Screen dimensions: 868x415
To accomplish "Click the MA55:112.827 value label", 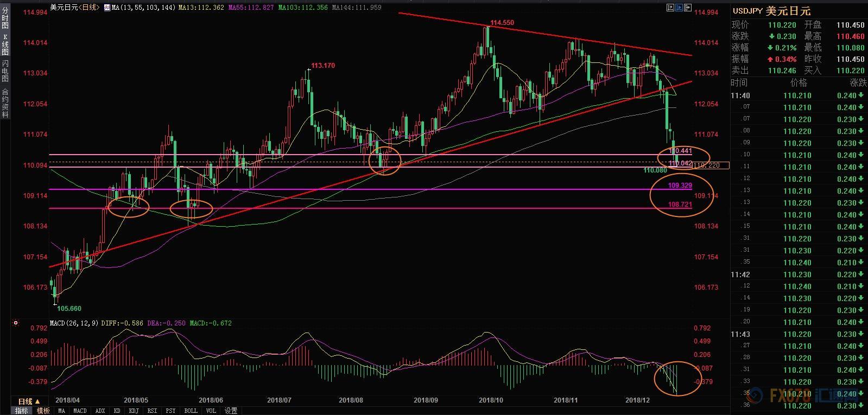I will click(251, 8).
